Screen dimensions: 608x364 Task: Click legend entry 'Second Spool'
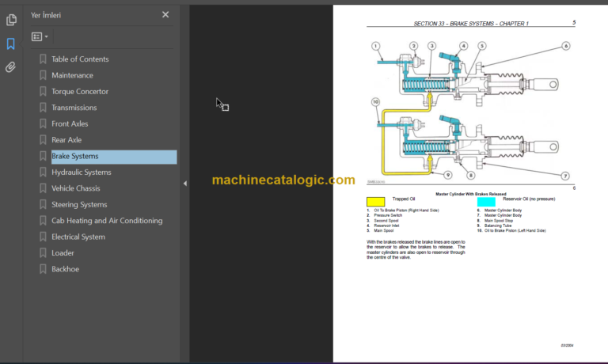click(386, 221)
